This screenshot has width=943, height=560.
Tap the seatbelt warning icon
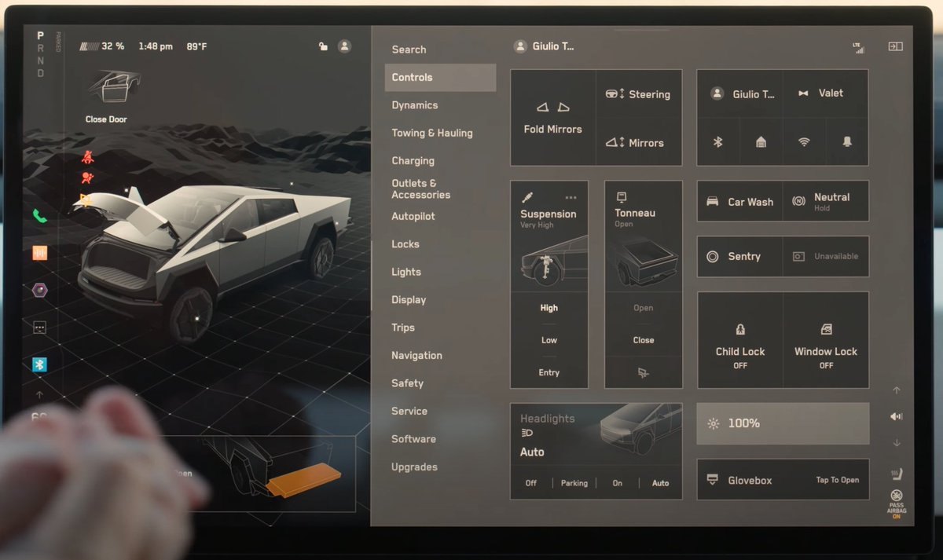(x=87, y=157)
